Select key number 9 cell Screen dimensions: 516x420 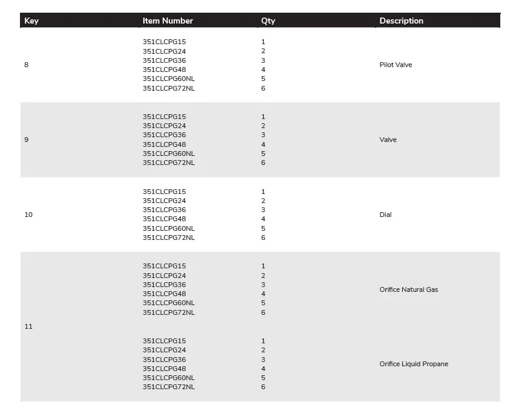(x=26, y=140)
